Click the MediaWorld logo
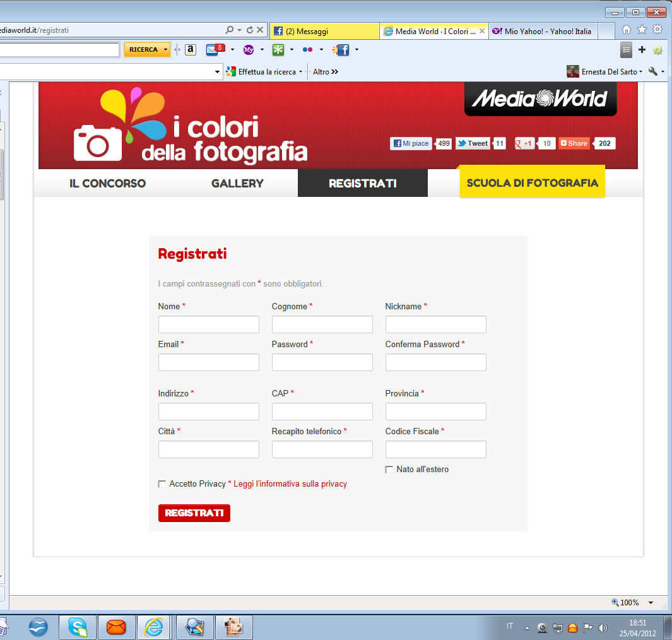 [x=540, y=98]
